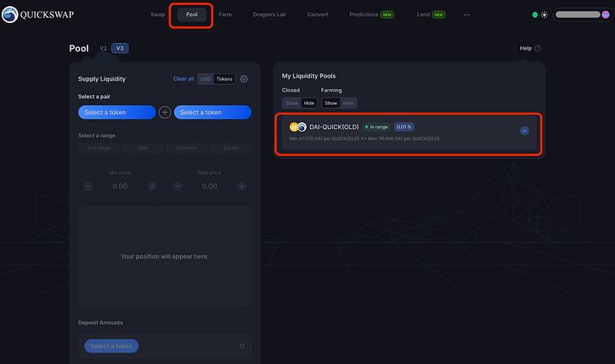Viewport: 615px width, 364px height.
Task: Decrease the Min price with minus
Action: 88,186
